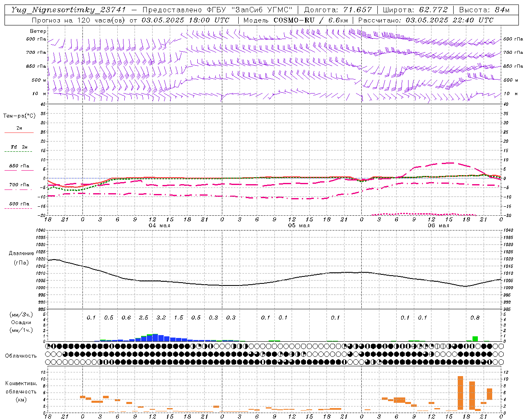Click the latitude value Широта: 62.772
This screenshot has height=420, width=525.
(x=415, y=10)
